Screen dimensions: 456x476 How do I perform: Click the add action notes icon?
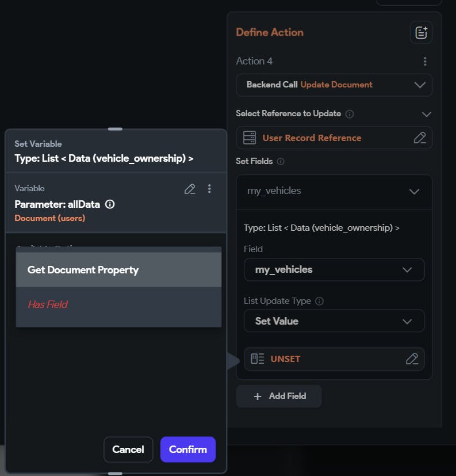421,33
